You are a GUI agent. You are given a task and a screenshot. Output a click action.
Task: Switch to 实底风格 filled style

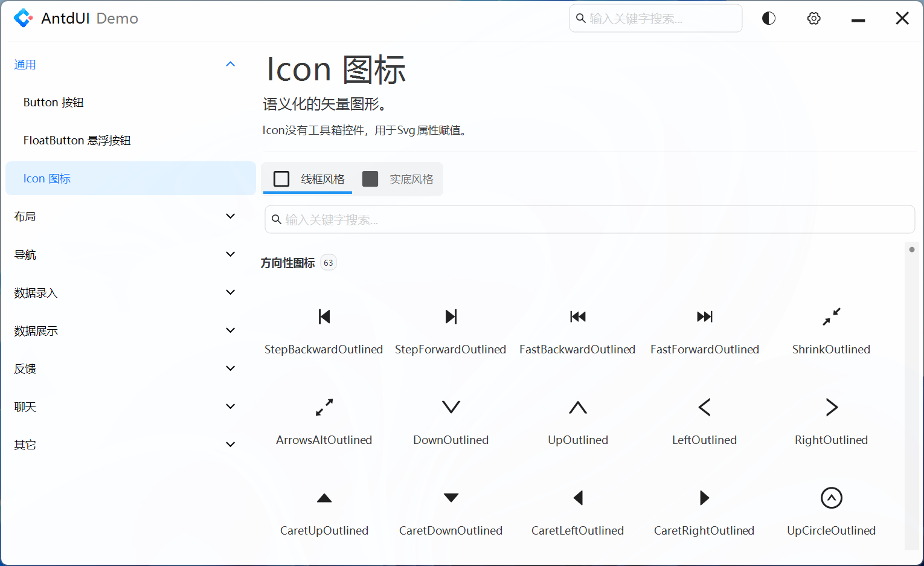[x=399, y=179]
